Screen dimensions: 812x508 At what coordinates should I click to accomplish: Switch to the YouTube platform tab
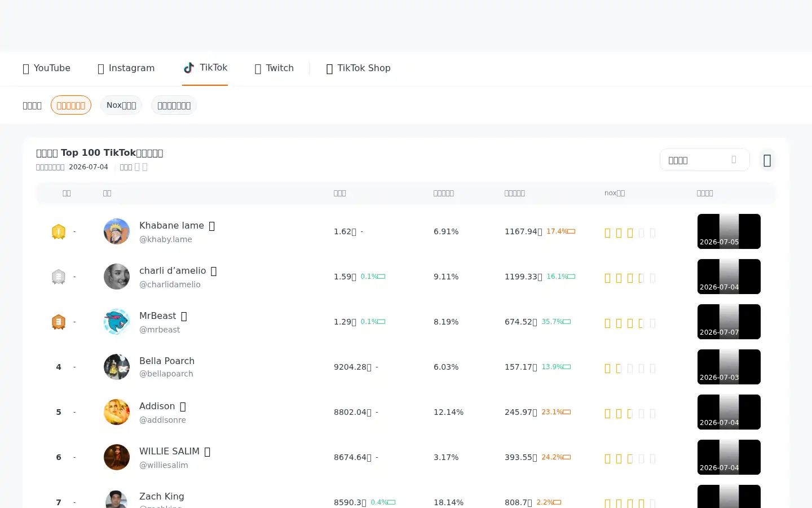(46, 68)
